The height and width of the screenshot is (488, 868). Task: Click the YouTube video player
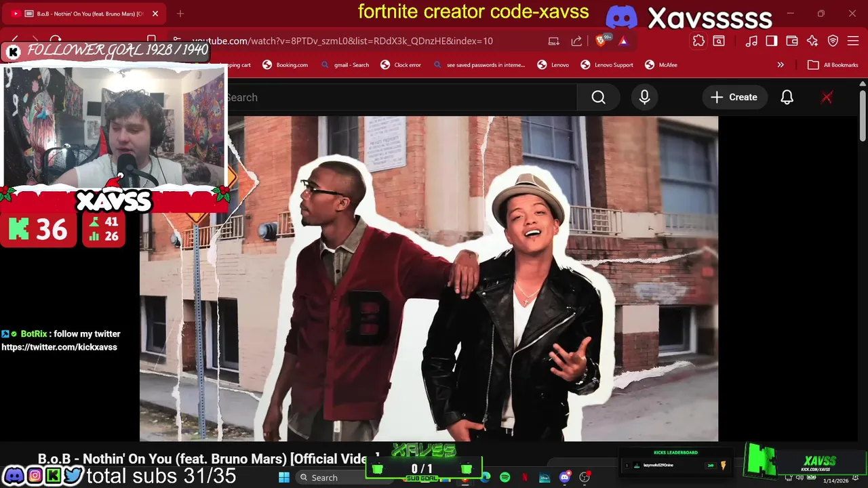tap(429, 279)
